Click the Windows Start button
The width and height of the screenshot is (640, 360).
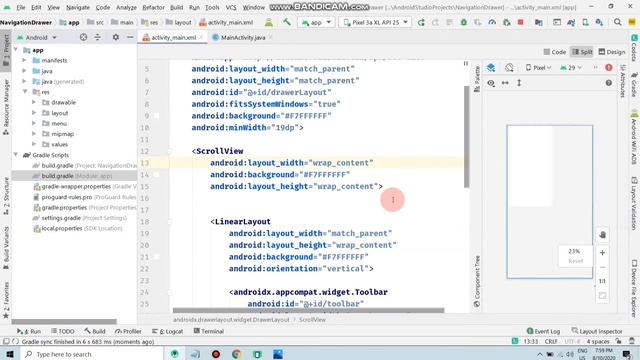point(10,354)
